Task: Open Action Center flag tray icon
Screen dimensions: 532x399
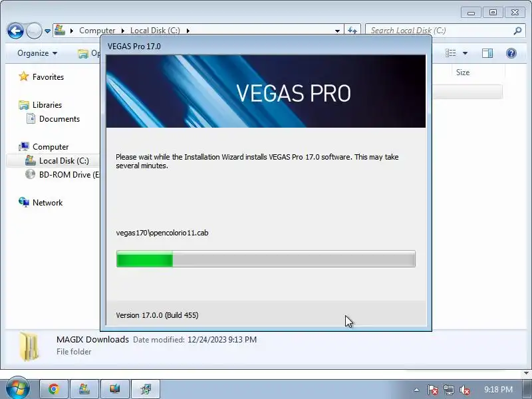Action: point(433,390)
